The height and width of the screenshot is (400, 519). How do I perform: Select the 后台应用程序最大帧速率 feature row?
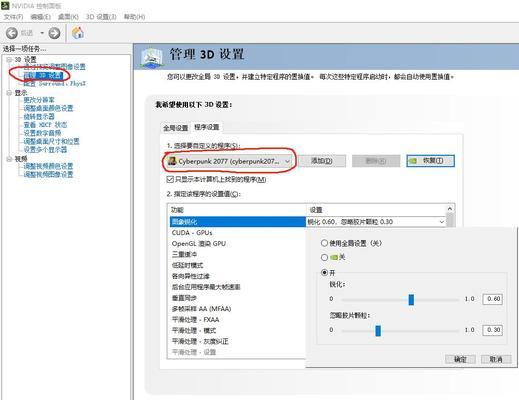(238, 287)
